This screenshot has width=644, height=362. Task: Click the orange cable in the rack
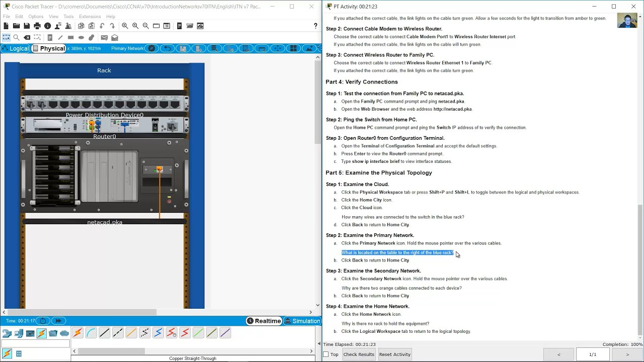click(x=160, y=194)
